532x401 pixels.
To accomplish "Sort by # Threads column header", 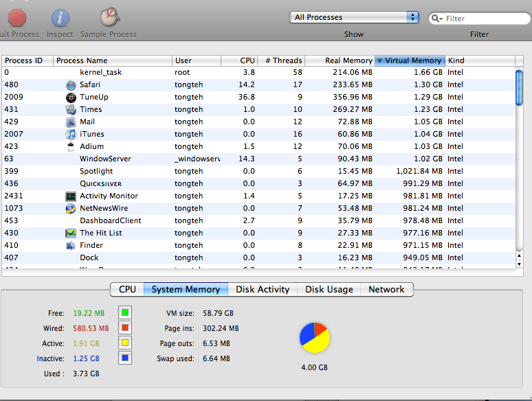I will (281, 60).
